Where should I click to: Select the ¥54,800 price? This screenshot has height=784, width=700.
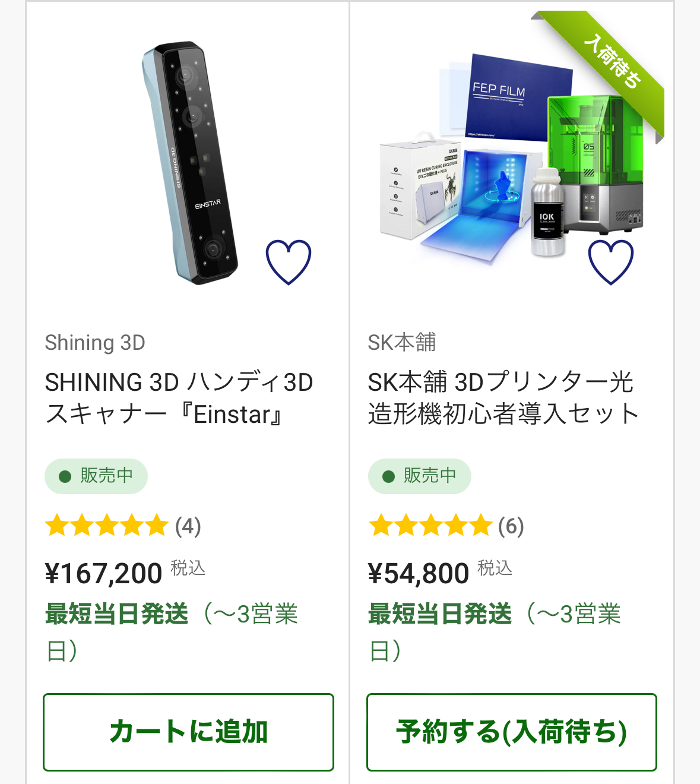(x=419, y=574)
